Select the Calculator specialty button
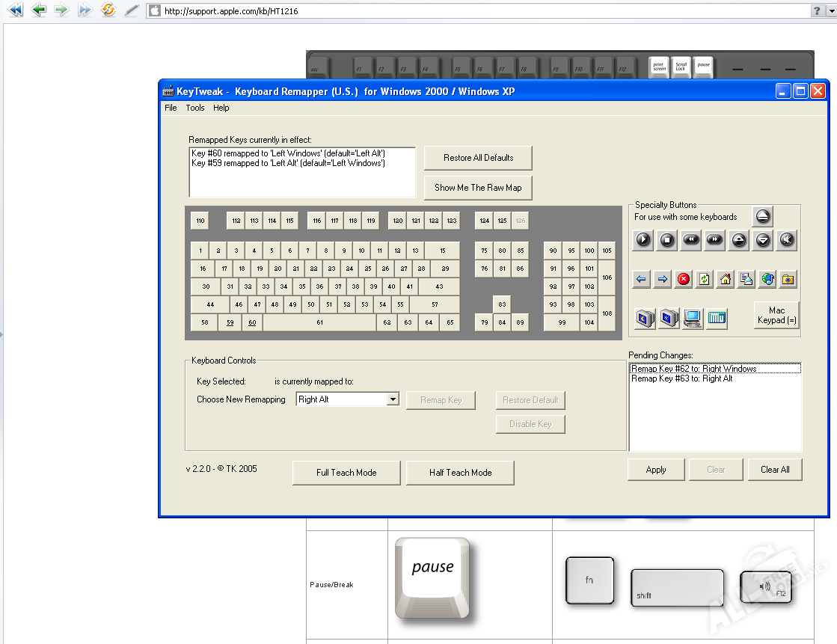The width and height of the screenshot is (837, 644). pyautogui.click(x=717, y=318)
